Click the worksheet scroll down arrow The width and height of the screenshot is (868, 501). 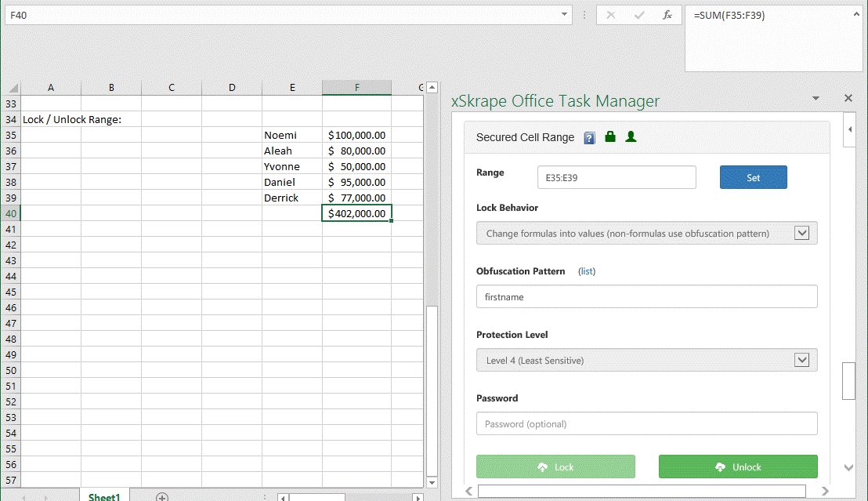[x=432, y=482]
